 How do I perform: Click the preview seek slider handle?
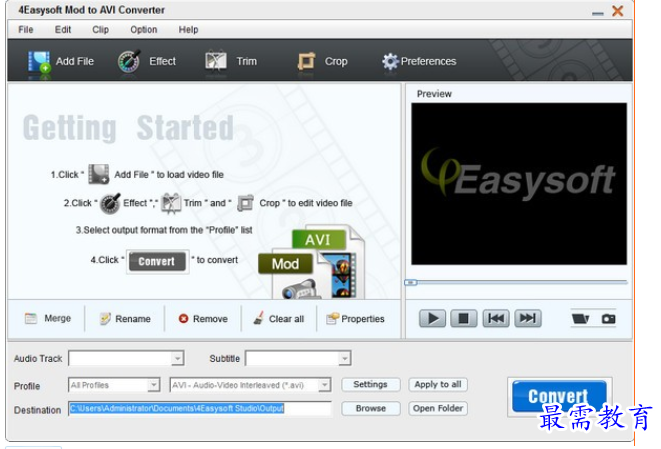tap(411, 282)
